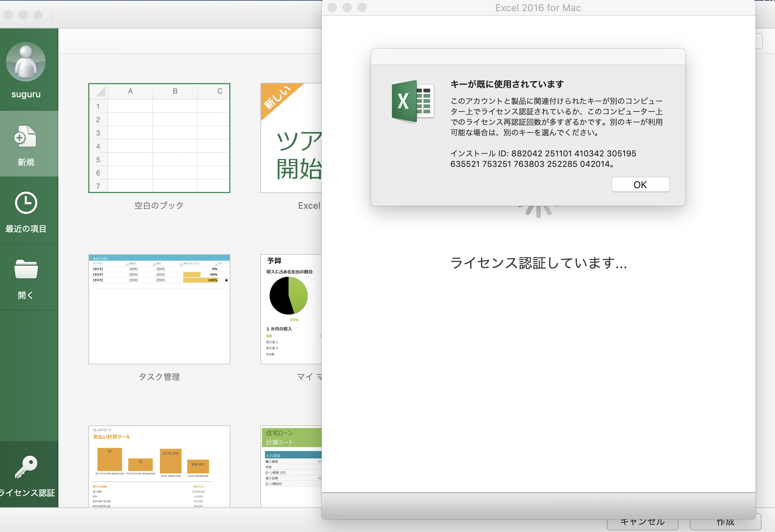Click the suguru user avatar icon
775x532 pixels.
click(26, 62)
